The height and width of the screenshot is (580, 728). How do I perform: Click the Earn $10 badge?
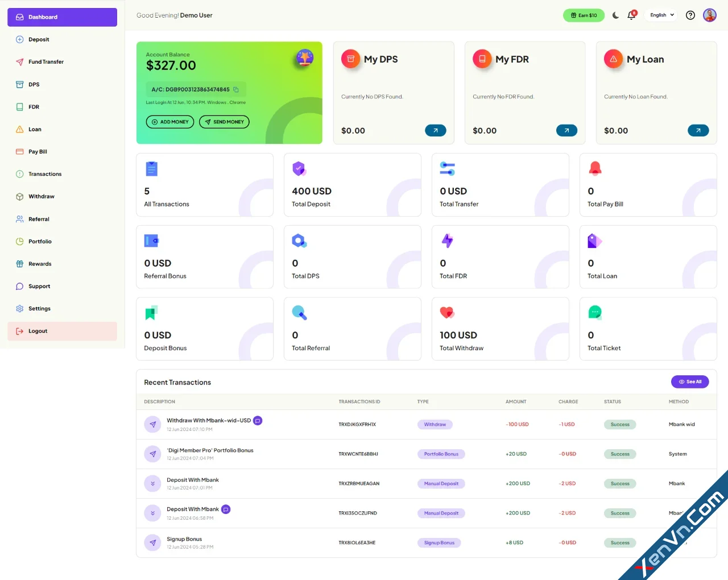(x=584, y=15)
